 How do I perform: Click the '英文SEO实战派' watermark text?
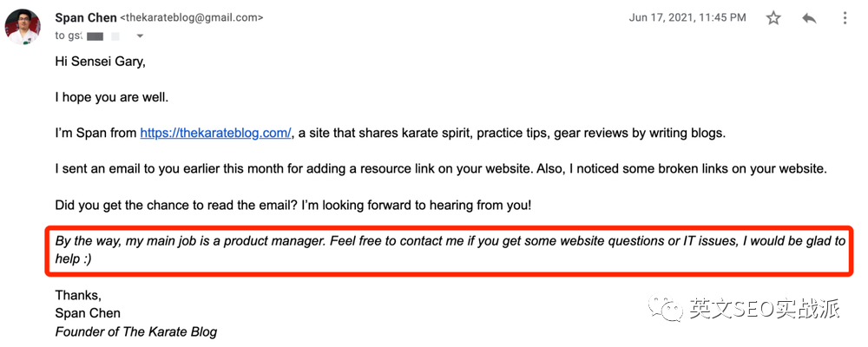click(x=764, y=309)
